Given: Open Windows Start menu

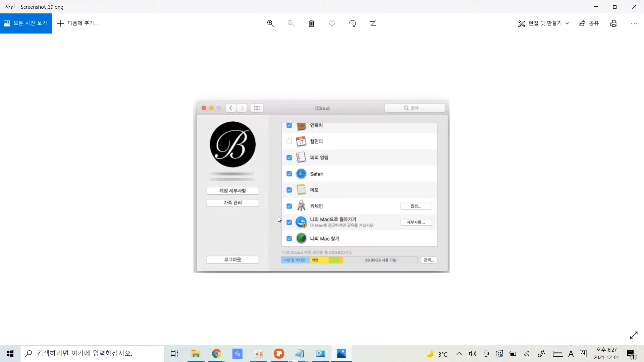Looking at the screenshot, I should (10, 354).
